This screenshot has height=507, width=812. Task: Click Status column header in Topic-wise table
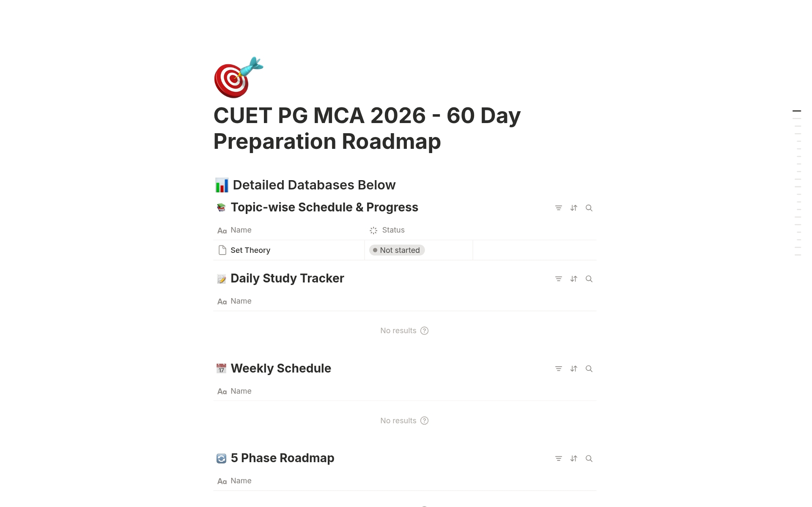[x=393, y=230]
